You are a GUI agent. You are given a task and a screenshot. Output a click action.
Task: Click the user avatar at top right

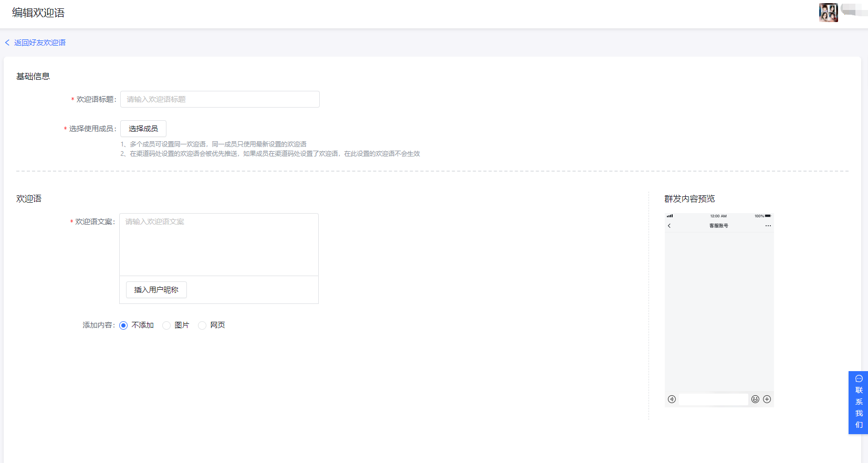point(828,13)
